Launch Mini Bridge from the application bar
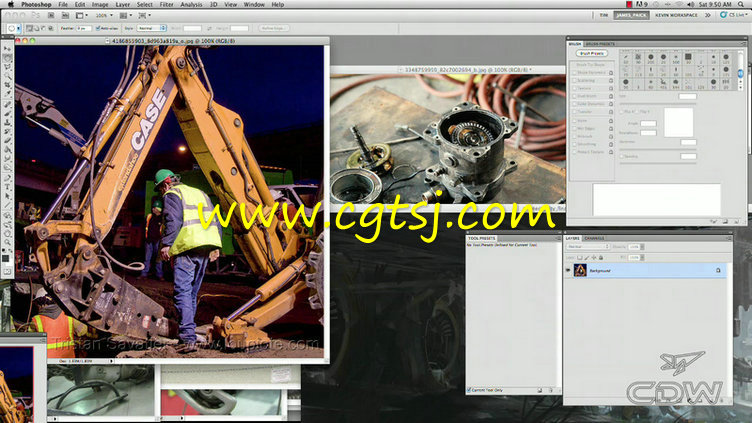This screenshot has height=423, width=752. [x=65, y=15]
